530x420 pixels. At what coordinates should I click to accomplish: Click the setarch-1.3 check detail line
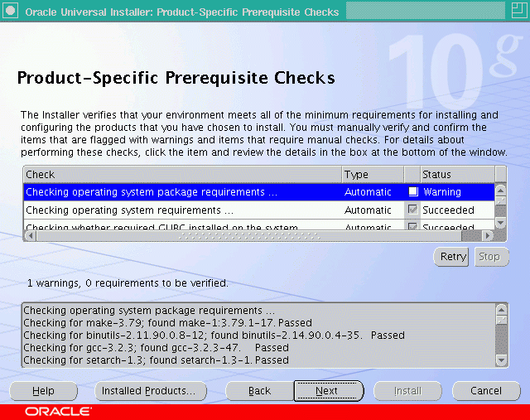click(x=156, y=360)
